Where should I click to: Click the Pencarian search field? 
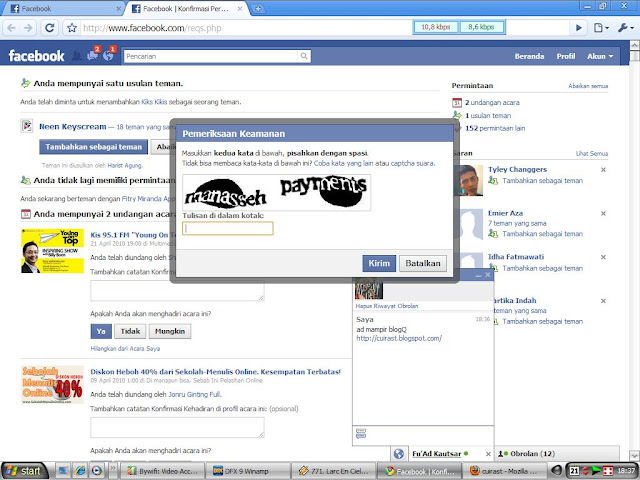point(211,56)
